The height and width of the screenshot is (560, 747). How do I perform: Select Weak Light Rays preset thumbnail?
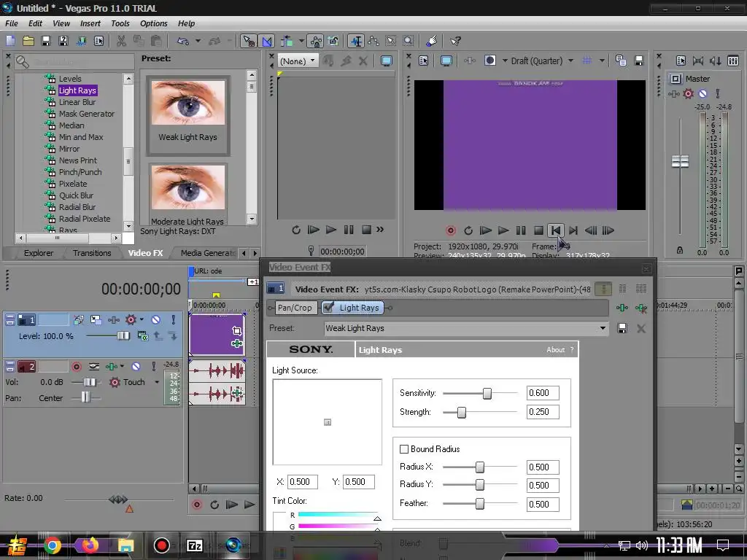[188, 115]
